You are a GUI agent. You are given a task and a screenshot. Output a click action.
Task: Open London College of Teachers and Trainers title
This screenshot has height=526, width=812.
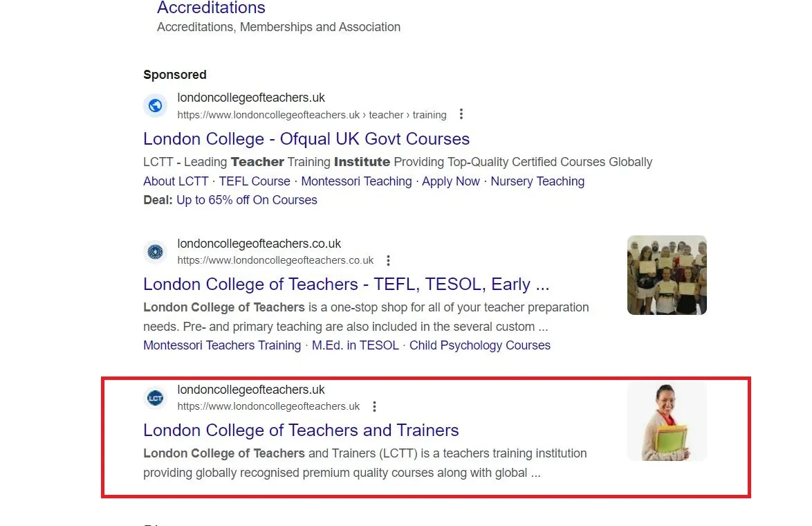point(301,430)
